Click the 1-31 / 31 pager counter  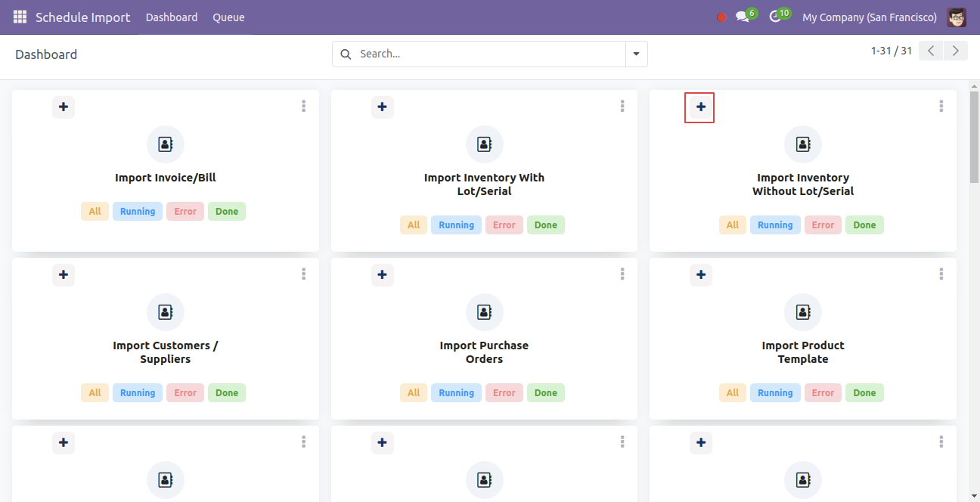[x=892, y=51]
